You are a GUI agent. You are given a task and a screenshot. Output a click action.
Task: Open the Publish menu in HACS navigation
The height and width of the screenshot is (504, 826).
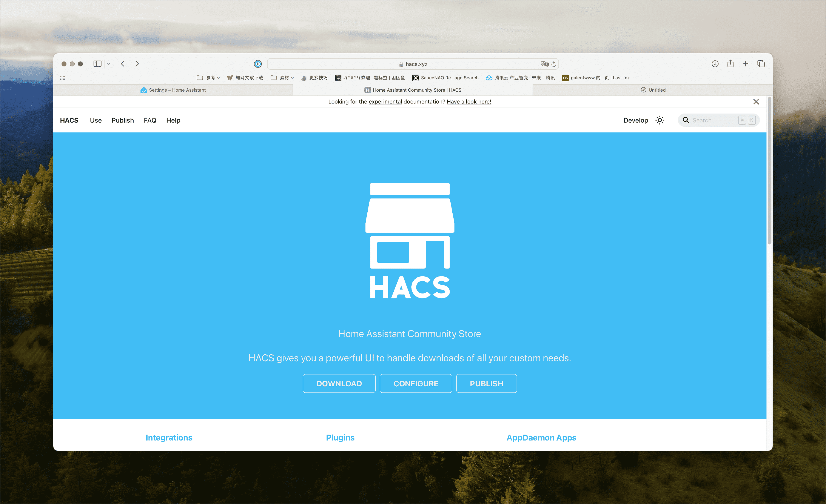[123, 120]
